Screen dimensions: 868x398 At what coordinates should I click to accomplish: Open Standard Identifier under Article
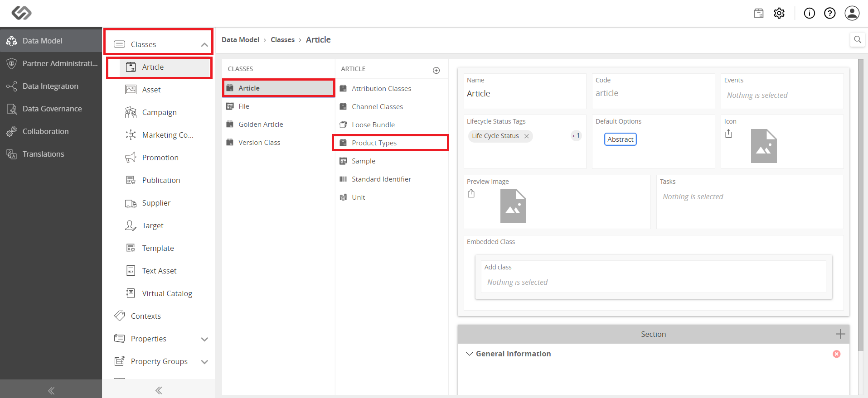click(x=391, y=179)
